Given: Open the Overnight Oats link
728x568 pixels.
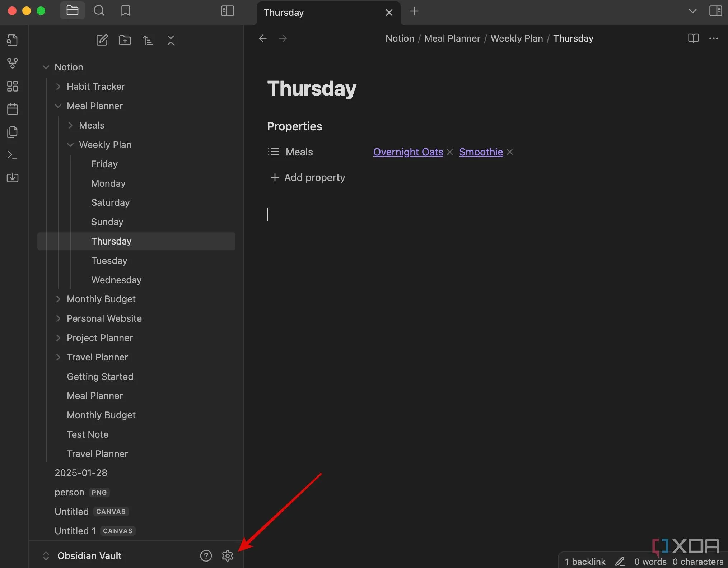Looking at the screenshot, I should coord(408,152).
